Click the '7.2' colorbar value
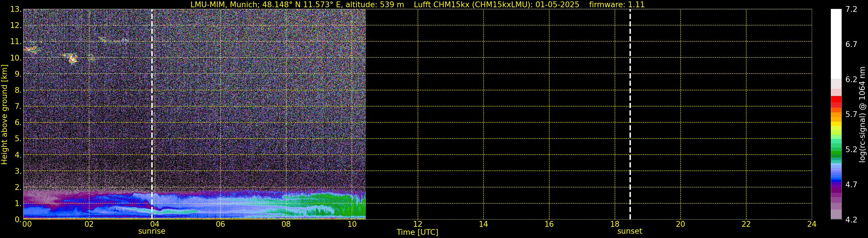The image size is (868, 238). (851, 9)
